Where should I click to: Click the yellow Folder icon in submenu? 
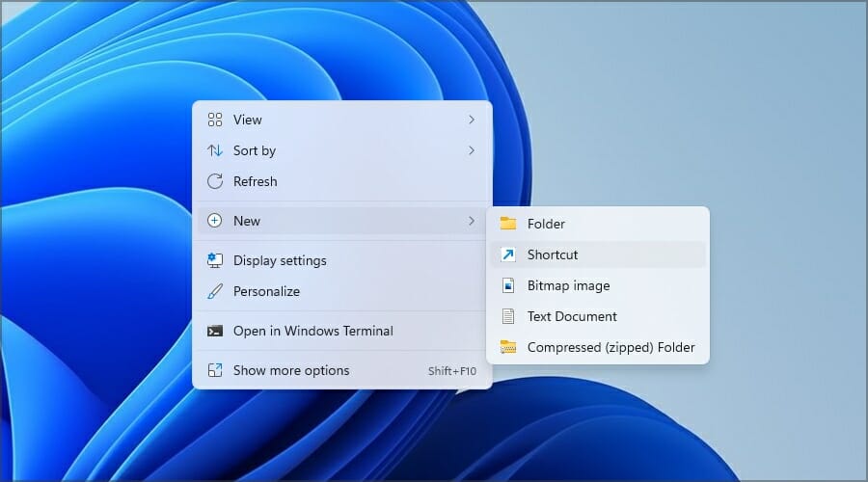pos(507,224)
